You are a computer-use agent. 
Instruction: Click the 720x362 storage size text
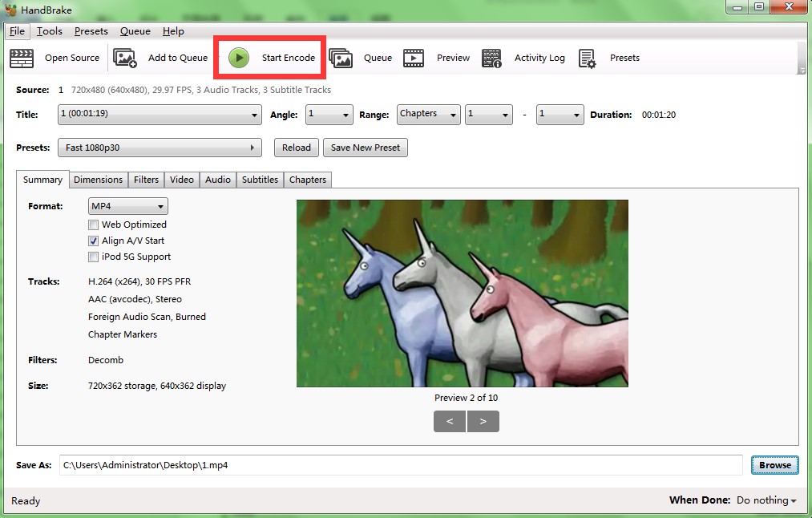pos(157,386)
